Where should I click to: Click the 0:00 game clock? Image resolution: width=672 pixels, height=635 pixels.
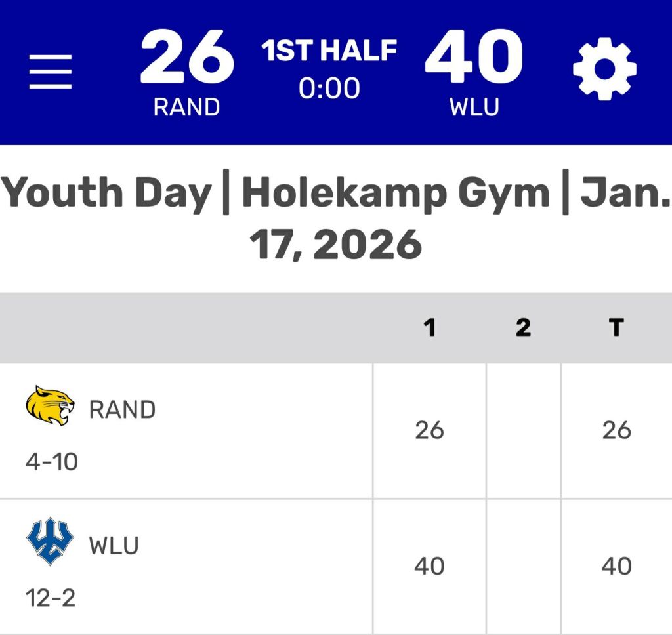[x=329, y=88]
